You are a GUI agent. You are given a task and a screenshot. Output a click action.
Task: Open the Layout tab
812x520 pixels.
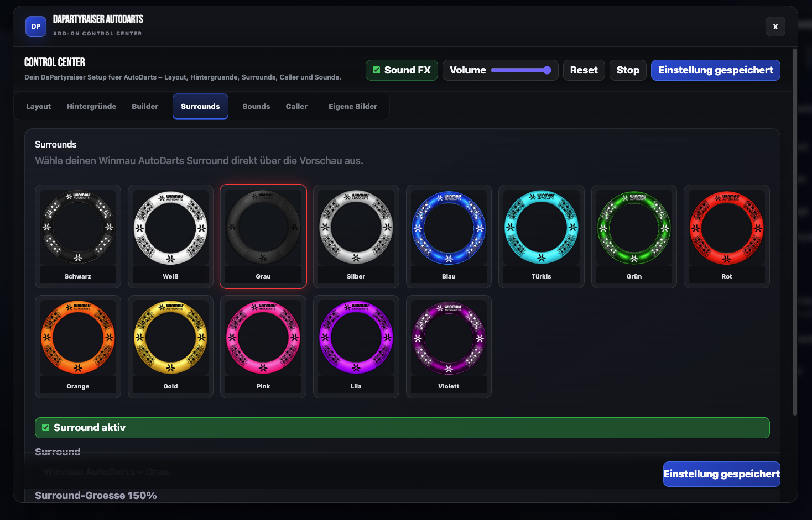38,107
